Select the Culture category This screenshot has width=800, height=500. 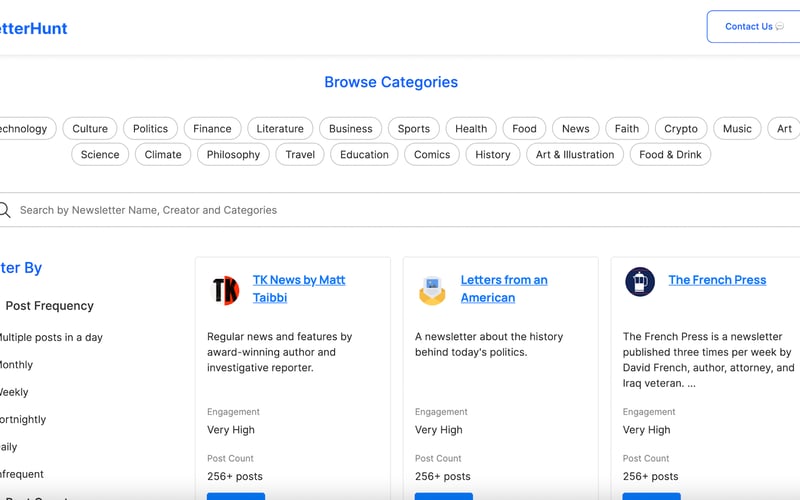90,129
